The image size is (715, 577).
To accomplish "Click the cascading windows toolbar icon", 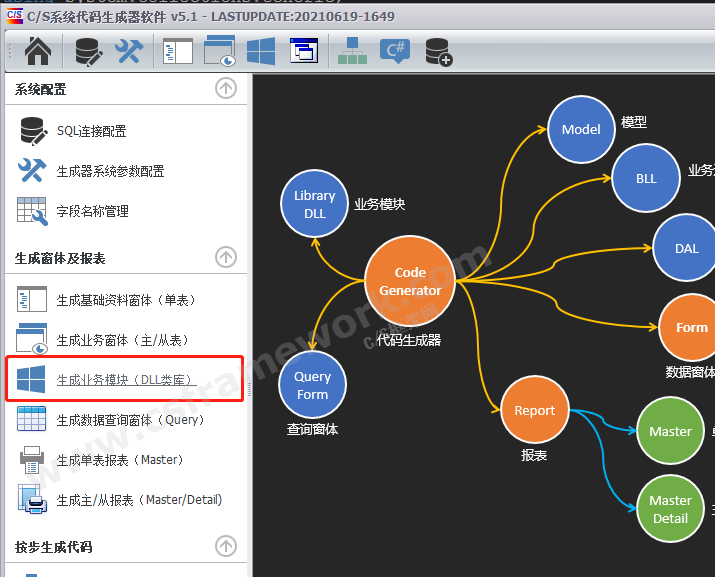I will 303,51.
